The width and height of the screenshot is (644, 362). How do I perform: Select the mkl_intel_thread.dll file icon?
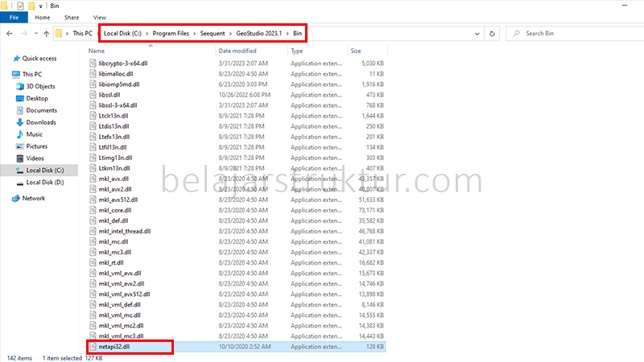[x=93, y=231]
